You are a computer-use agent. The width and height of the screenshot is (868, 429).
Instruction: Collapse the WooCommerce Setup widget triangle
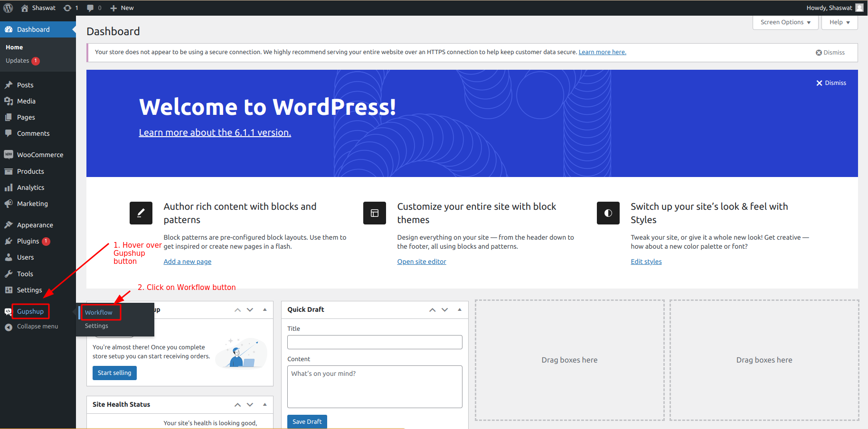point(265,310)
